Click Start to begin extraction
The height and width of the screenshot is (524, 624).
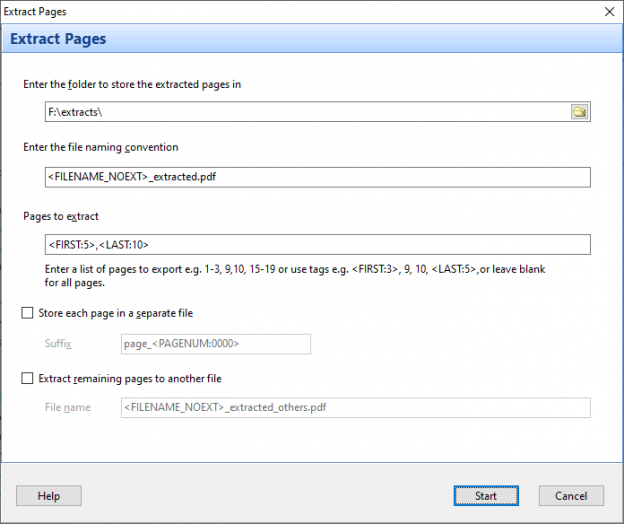click(x=486, y=496)
